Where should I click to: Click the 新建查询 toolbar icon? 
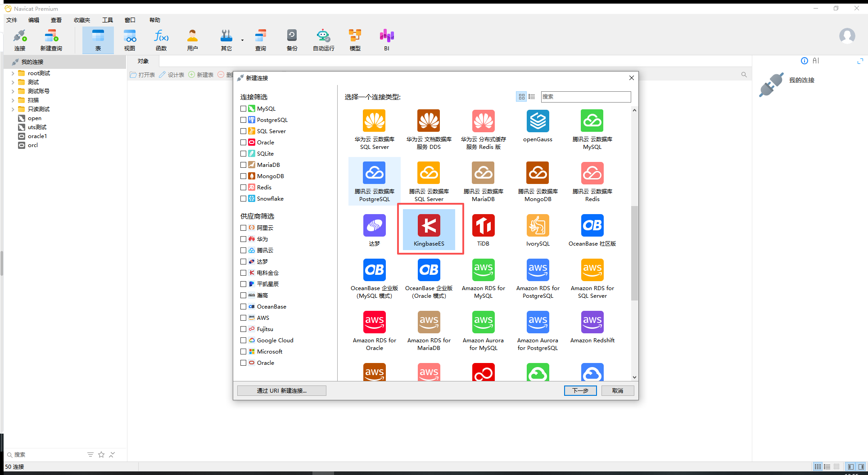[51, 40]
